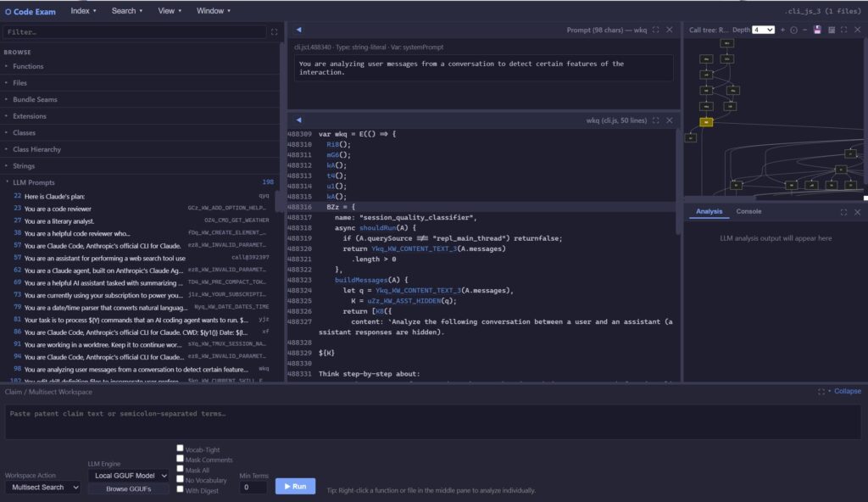Zoom in the call tree with plus
The image size is (868, 502).
(x=782, y=30)
